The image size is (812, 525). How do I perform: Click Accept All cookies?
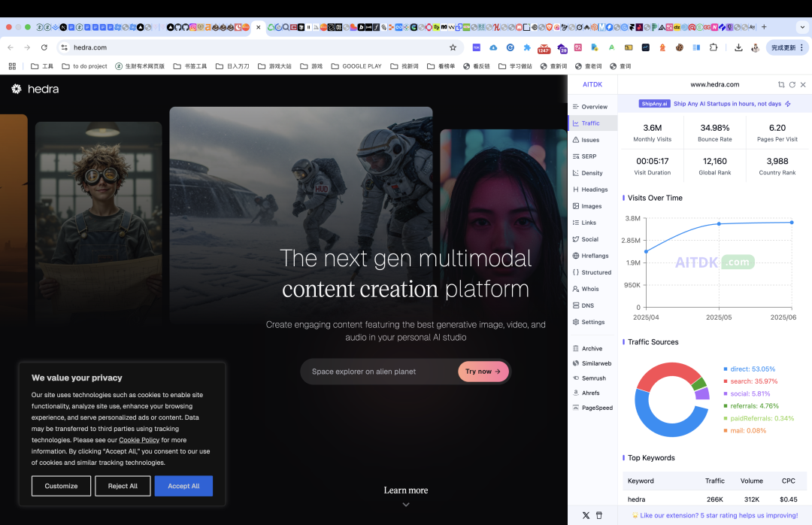(183, 486)
